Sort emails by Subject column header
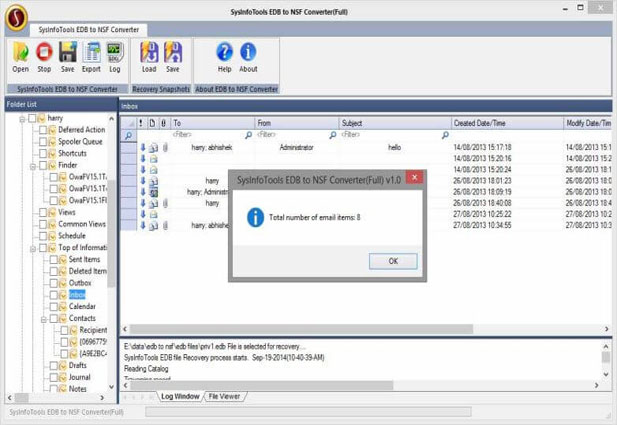 tap(395, 123)
